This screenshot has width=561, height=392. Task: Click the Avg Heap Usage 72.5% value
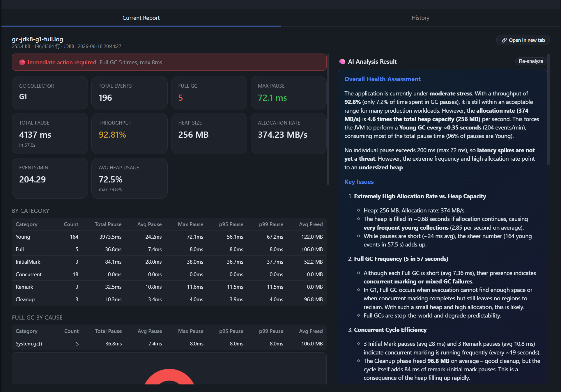(111, 180)
